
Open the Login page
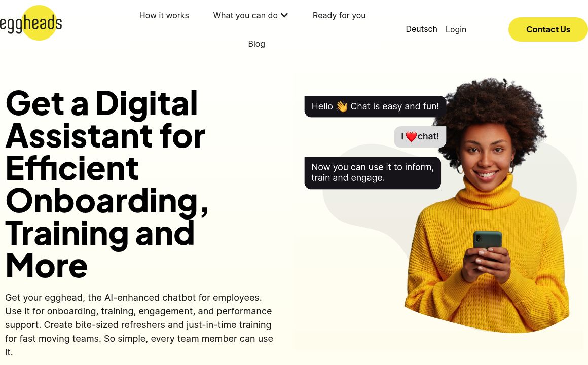(x=456, y=29)
